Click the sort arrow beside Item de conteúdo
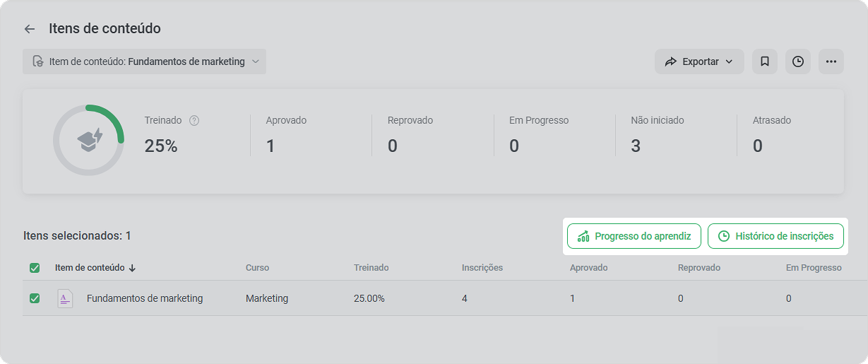Image resolution: width=868 pixels, height=364 pixels. (132, 268)
